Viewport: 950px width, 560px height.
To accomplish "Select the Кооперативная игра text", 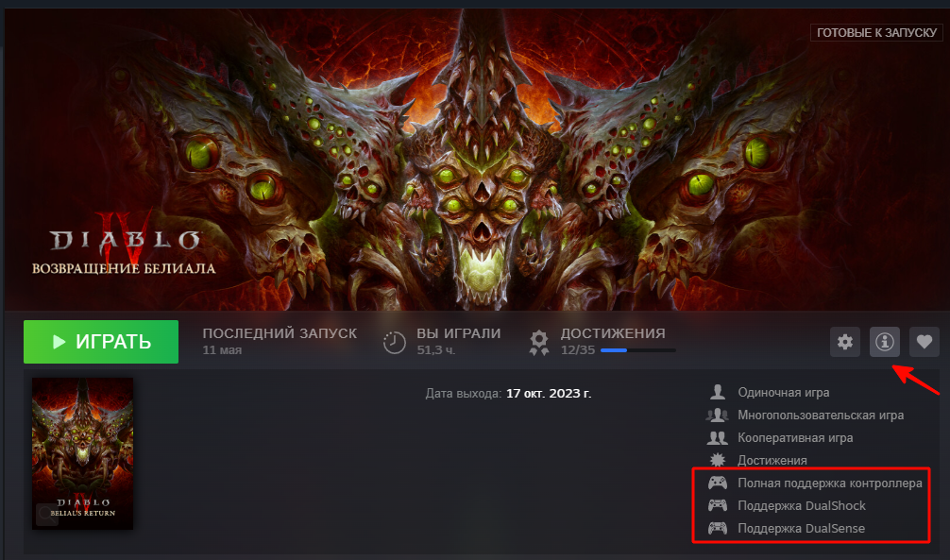I will 795,437.
